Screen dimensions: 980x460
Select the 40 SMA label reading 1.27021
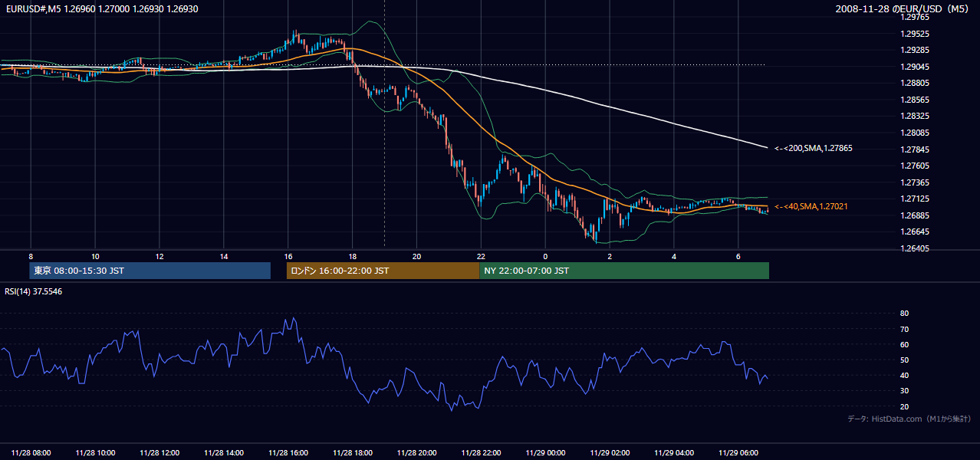click(x=811, y=206)
